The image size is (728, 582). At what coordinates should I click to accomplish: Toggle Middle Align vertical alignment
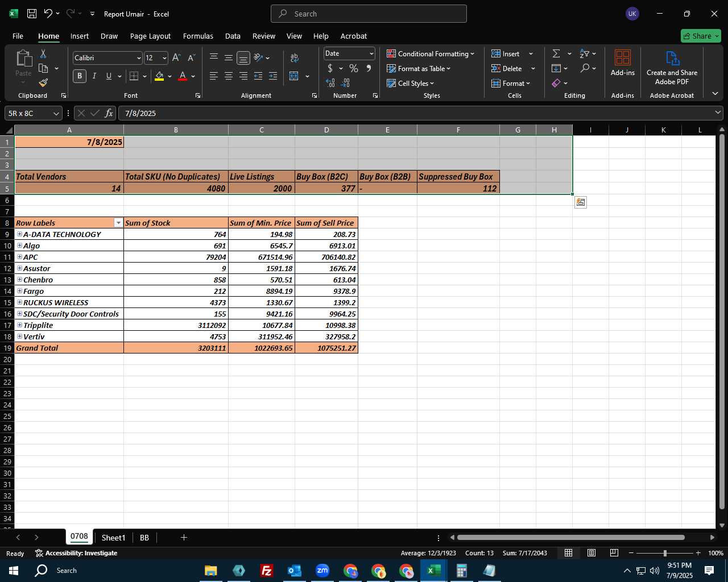click(x=228, y=57)
